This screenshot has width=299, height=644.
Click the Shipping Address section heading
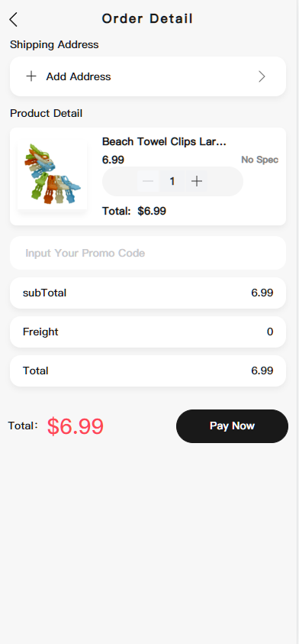[54, 45]
